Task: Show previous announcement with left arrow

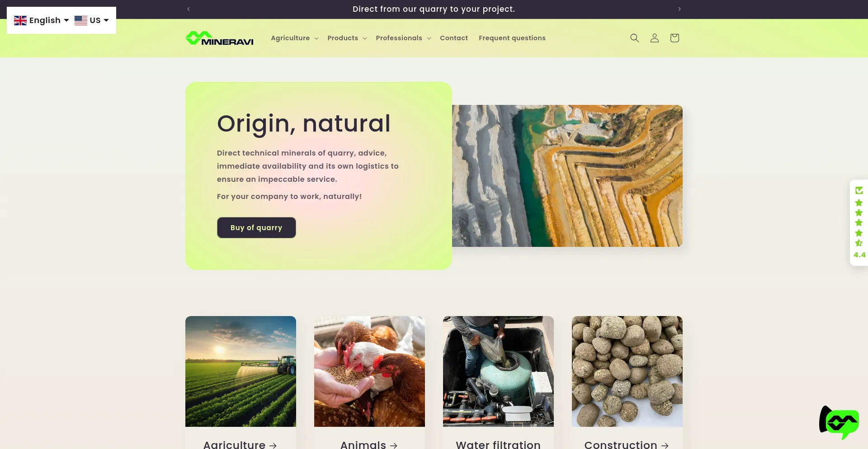Action: [x=189, y=9]
